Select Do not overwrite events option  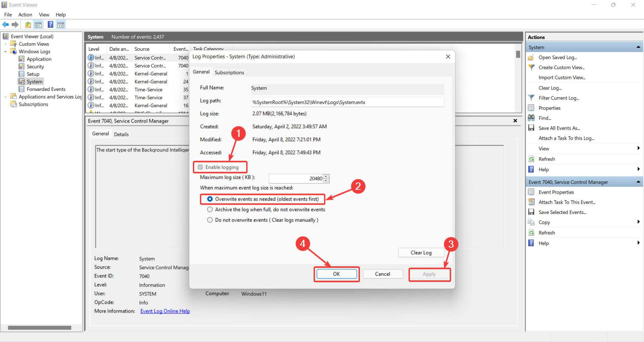pyautogui.click(x=210, y=220)
